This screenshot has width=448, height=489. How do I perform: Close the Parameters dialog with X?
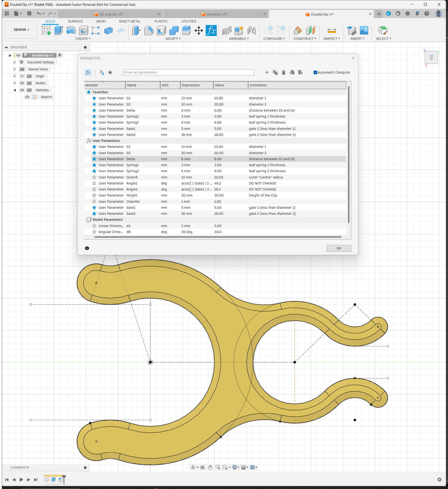[x=353, y=58]
